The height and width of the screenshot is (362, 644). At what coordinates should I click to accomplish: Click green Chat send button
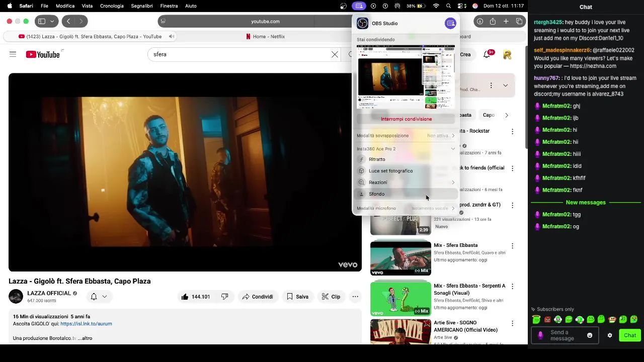(x=630, y=335)
